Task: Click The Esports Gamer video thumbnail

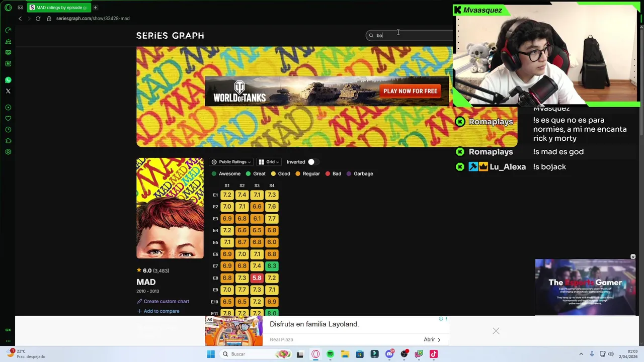Action: click(x=585, y=288)
